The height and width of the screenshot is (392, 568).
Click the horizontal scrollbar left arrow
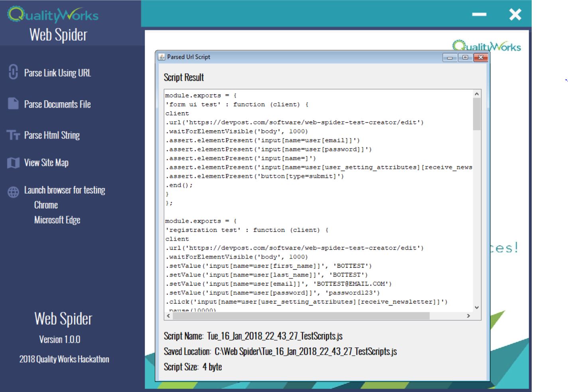(x=168, y=316)
